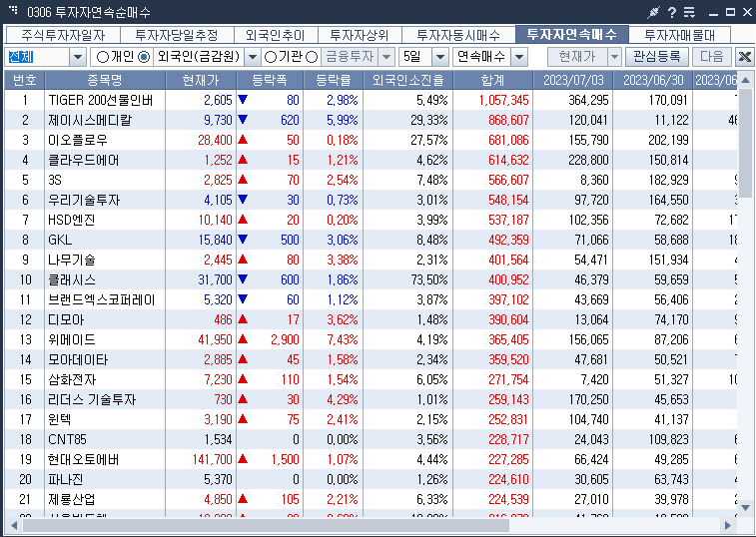The width and height of the screenshot is (756, 537).
Task: Select the 파나진 stock name cell
Action: [105, 479]
